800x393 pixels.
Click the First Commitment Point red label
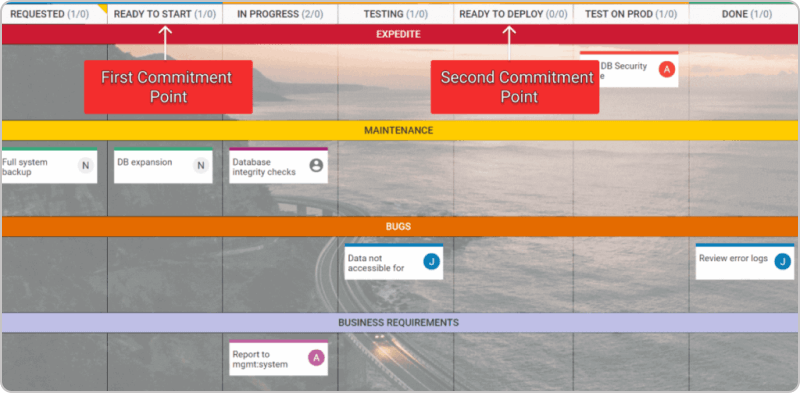[x=168, y=87]
